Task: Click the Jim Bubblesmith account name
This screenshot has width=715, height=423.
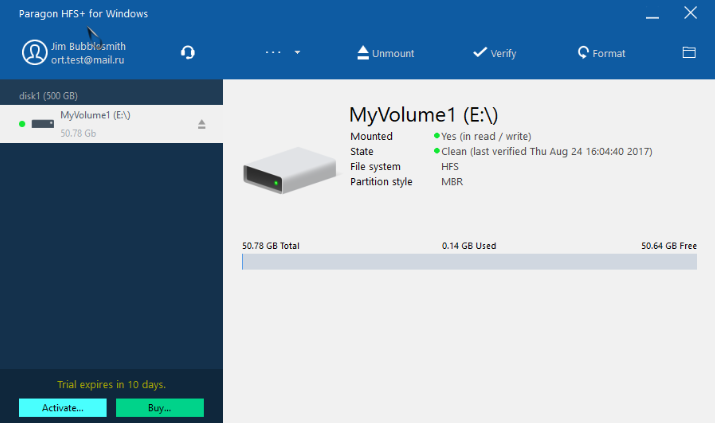Action: (x=88, y=46)
